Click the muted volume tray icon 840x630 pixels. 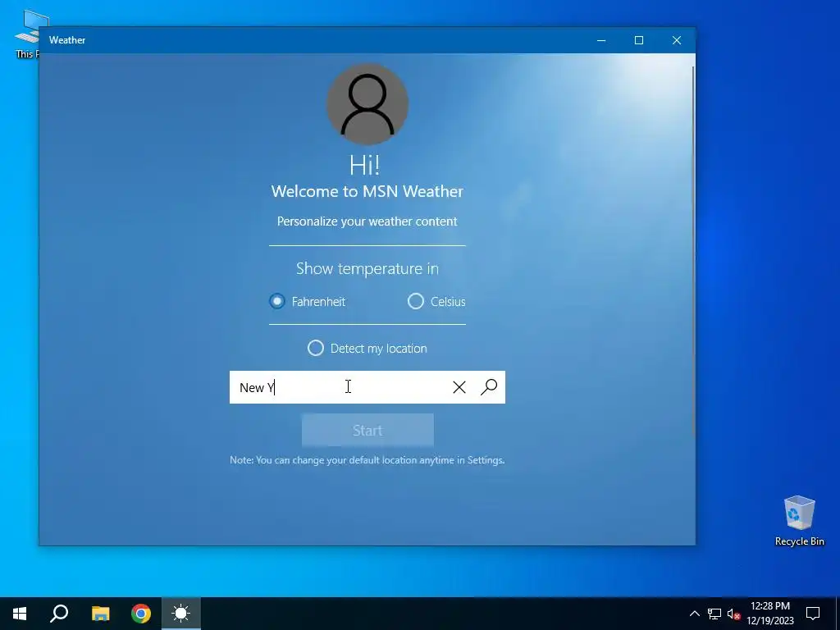(x=733, y=614)
